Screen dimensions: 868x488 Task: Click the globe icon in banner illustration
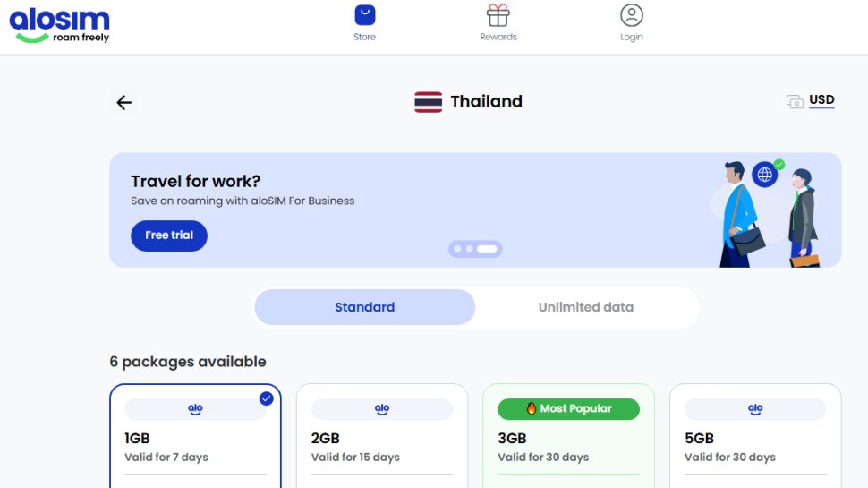point(764,175)
